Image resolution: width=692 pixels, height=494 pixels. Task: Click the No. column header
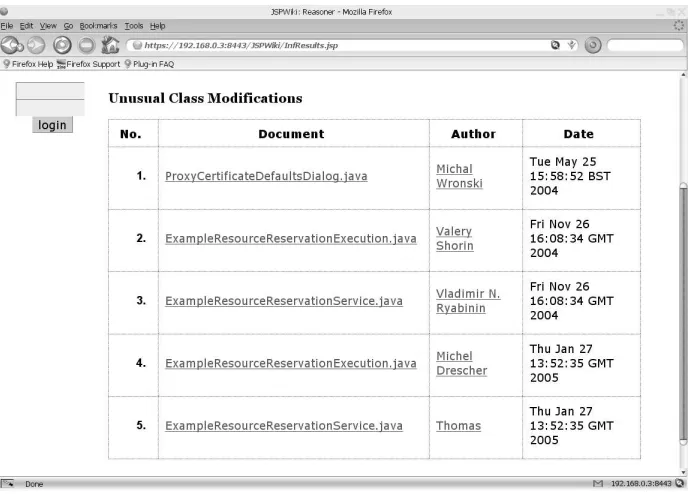point(131,134)
